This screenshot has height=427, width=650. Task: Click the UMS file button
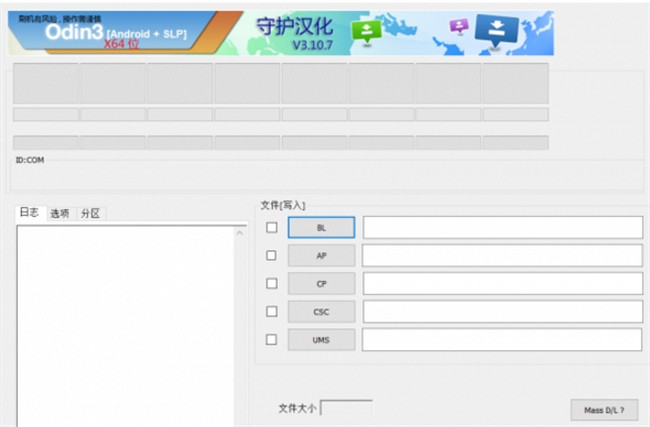point(321,340)
